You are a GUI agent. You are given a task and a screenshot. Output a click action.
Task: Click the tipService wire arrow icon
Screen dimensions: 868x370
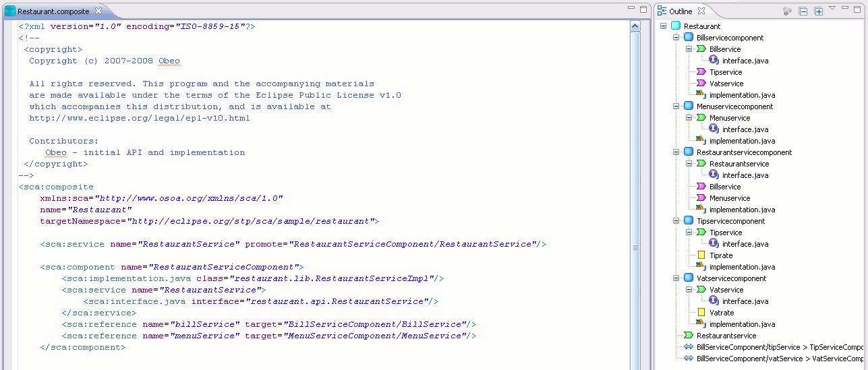click(x=688, y=347)
